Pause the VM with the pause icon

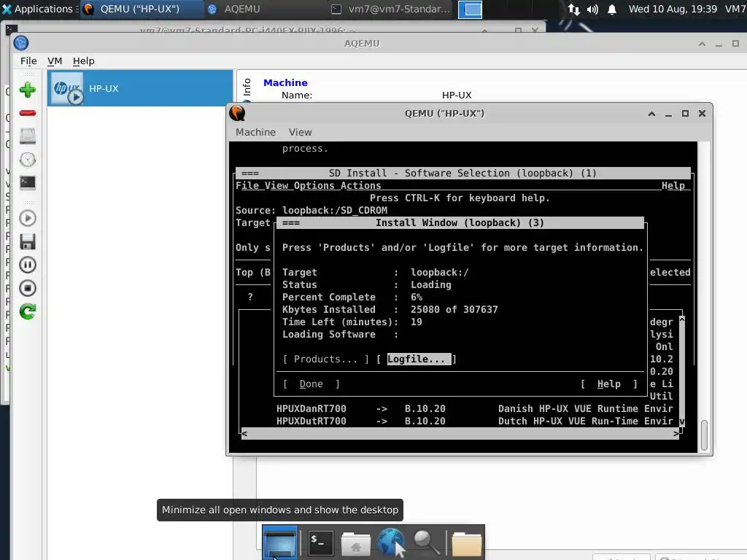(28, 265)
